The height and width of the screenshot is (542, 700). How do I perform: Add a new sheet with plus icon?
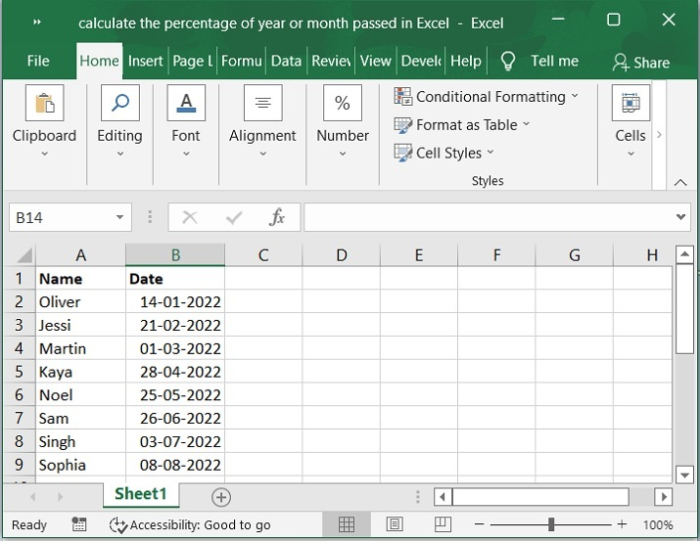click(221, 497)
